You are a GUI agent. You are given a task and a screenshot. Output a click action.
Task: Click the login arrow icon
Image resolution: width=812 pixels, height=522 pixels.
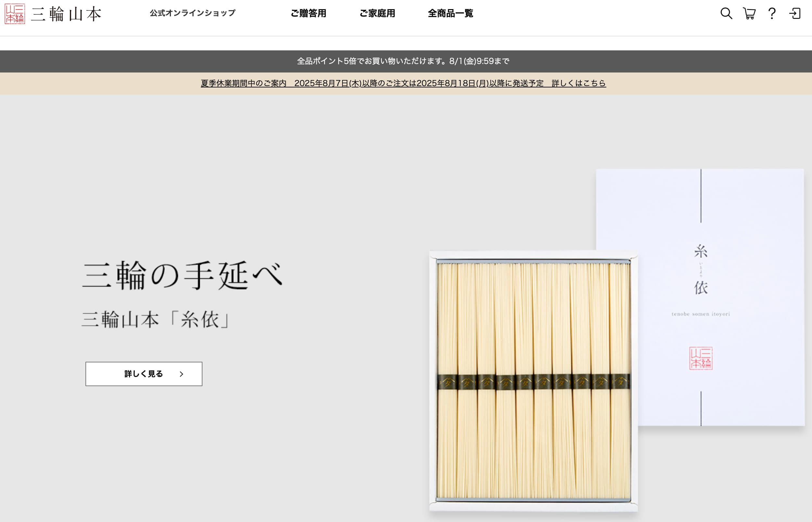[x=795, y=14]
